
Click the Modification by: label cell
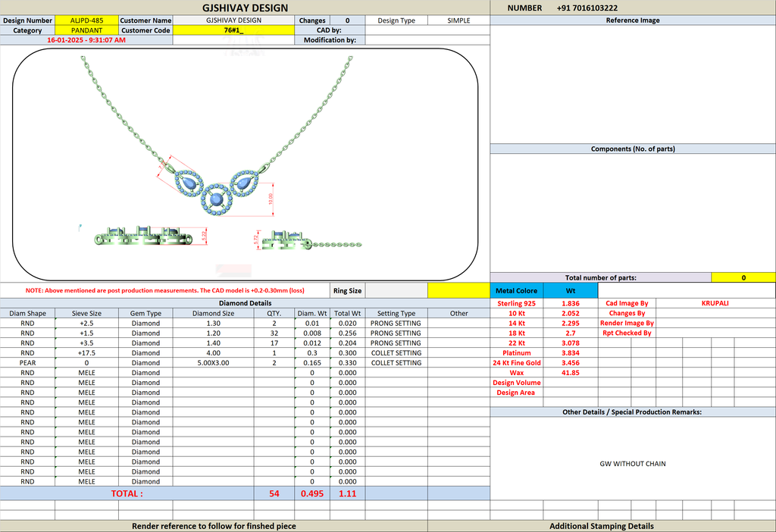pos(330,40)
